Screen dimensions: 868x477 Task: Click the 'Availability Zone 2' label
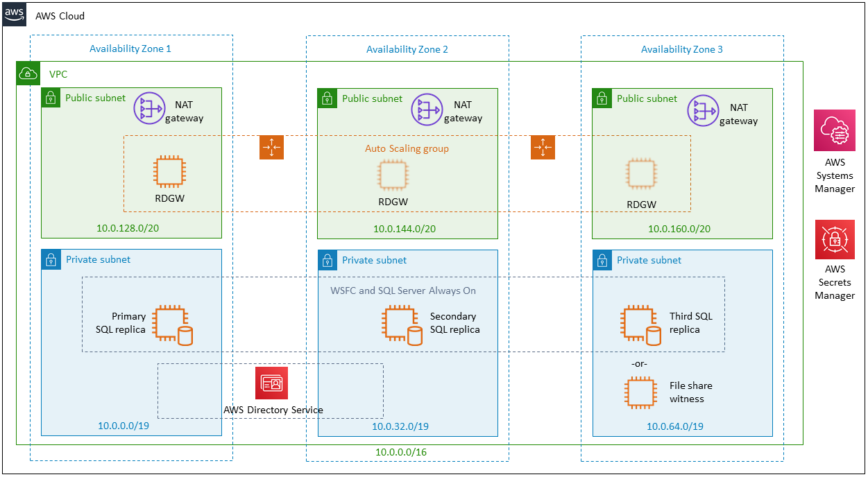pos(407,49)
